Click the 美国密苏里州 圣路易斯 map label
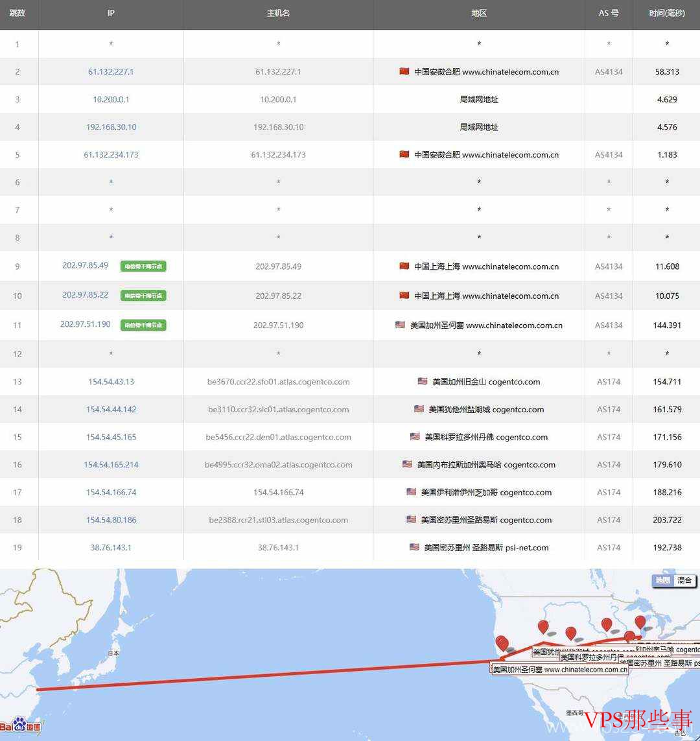Screen dimensions: 700x741 click(x=661, y=663)
